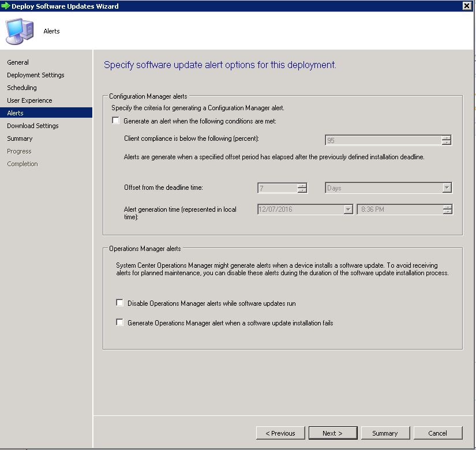Viewport: 476px width, 450px height.
Task: Click the Summary button at bottom
Action: [x=385, y=433]
